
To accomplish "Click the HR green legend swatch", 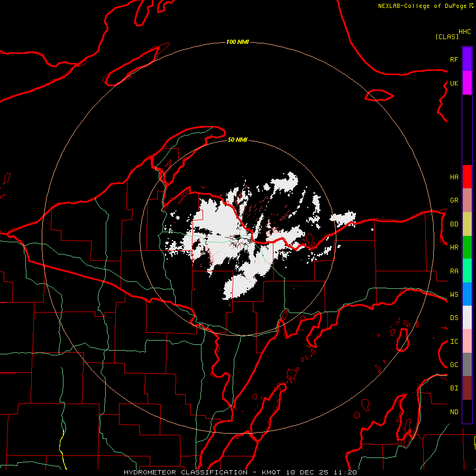I will tap(467, 247).
